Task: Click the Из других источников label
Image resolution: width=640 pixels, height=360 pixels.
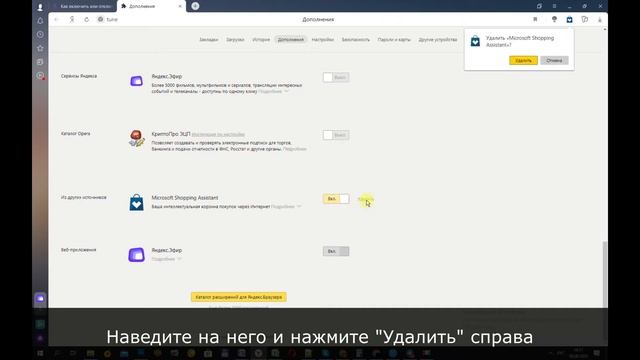Action: click(x=84, y=197)
